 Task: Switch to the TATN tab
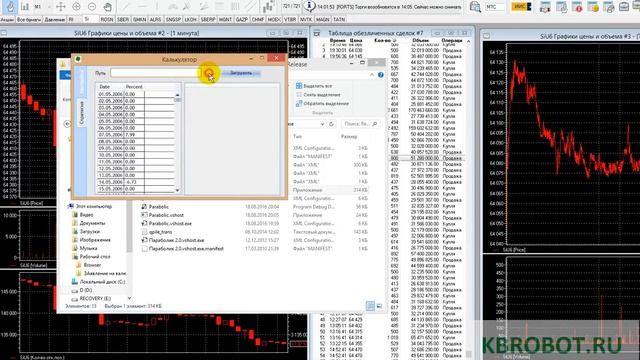pyautogui.click(x=339, y=20)
